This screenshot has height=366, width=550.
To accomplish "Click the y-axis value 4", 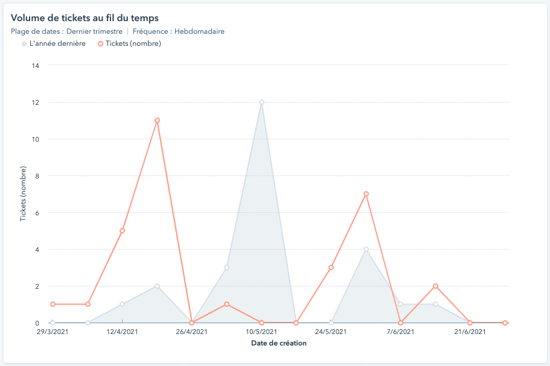I will 37,250.
